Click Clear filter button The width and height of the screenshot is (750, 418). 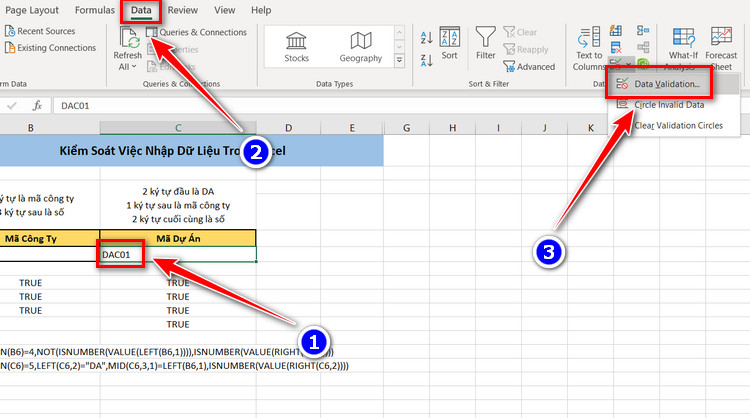click(x=520, y=32)
